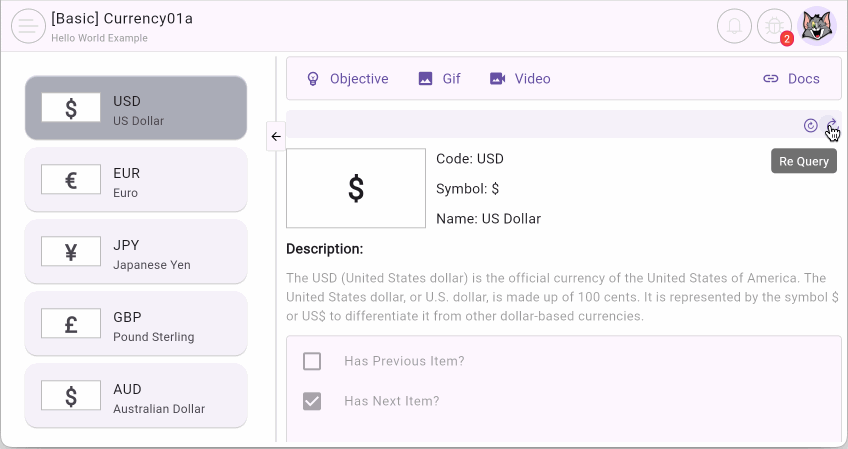Click the large dollar symbol box in details

tap(355, 188)
